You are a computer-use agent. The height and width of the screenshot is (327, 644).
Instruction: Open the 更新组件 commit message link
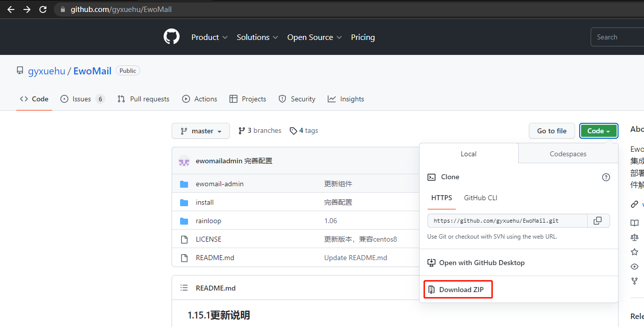338,184
